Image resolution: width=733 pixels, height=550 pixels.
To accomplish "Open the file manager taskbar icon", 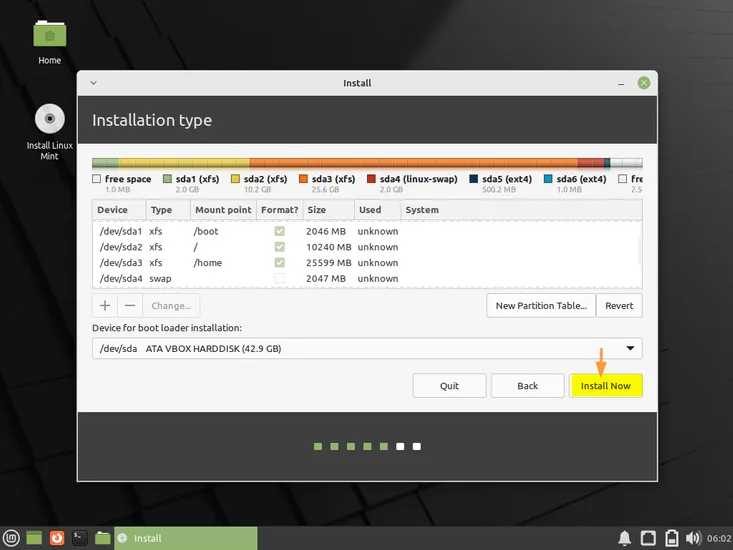I will pyautogui.click(x=102, y=538).
